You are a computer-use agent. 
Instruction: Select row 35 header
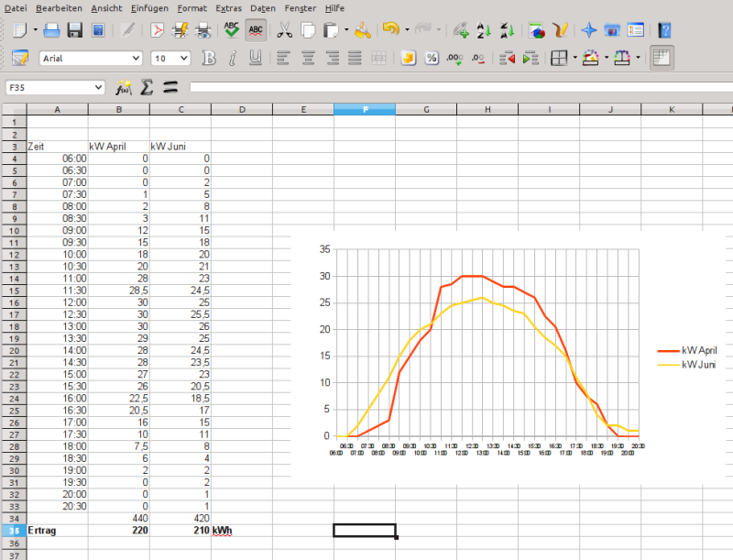click(x=14, y=531)
